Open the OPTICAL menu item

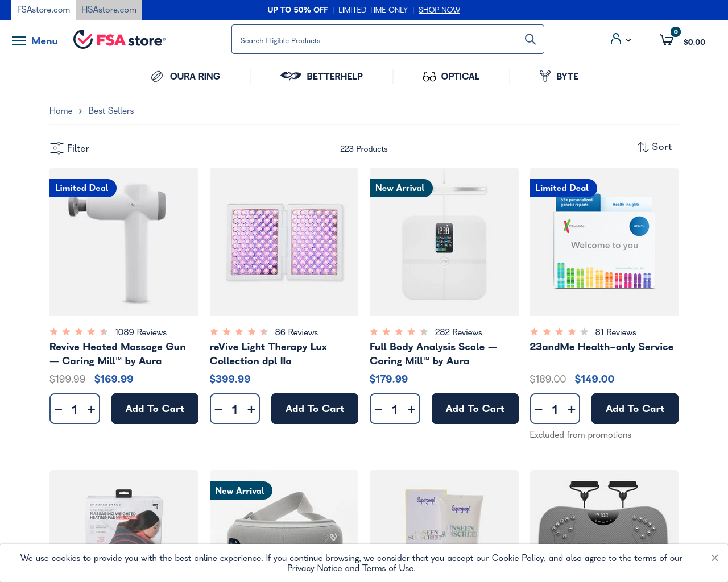pyautogui.click(x=460, y=76)
